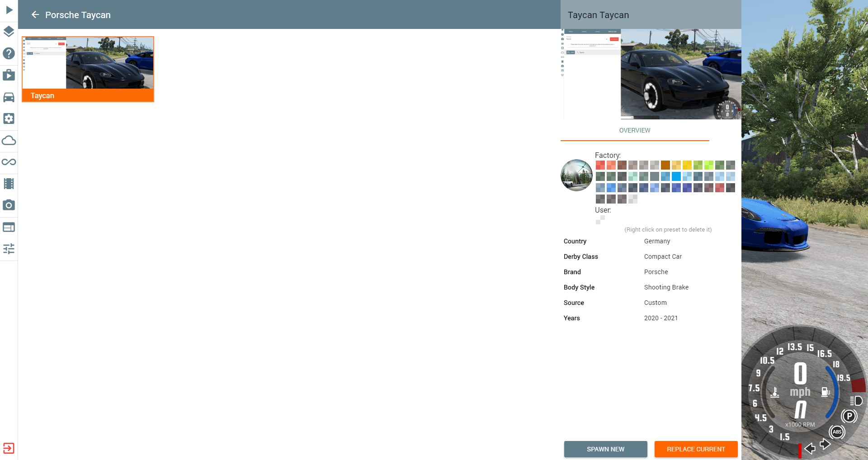
Task: Select the bright blue factory color swatch
Action: click(676, 176)
